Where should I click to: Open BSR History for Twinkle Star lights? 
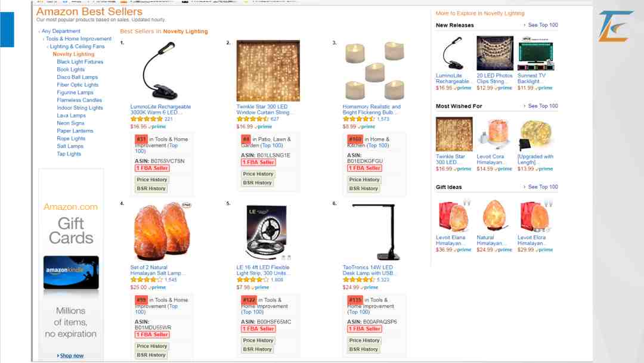pyautogui.click(x=258, y=183)
